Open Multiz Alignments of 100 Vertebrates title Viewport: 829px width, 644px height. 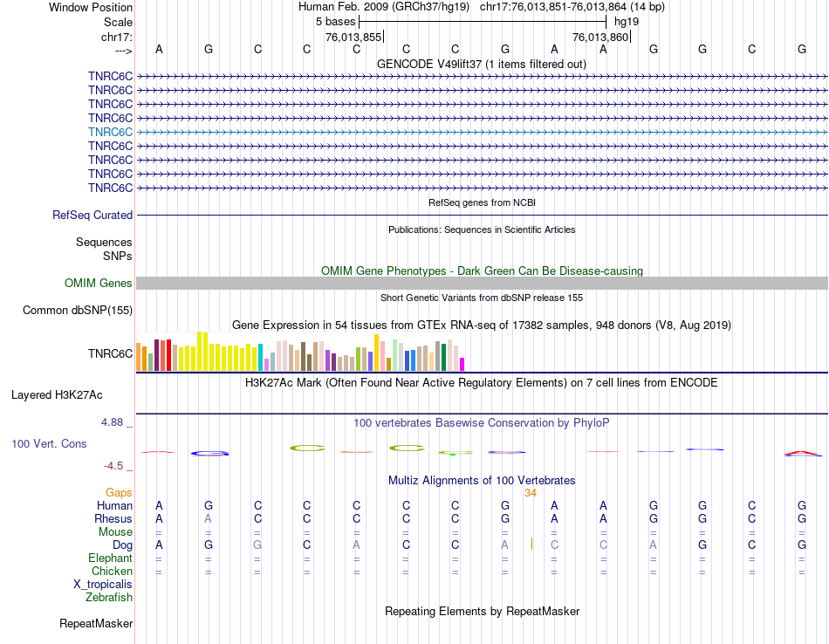(482, 481)
